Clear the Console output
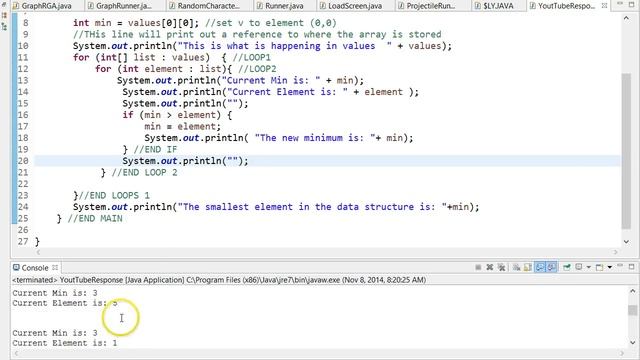The width and height of the screenshot is (640, 360). pos(516,267)
